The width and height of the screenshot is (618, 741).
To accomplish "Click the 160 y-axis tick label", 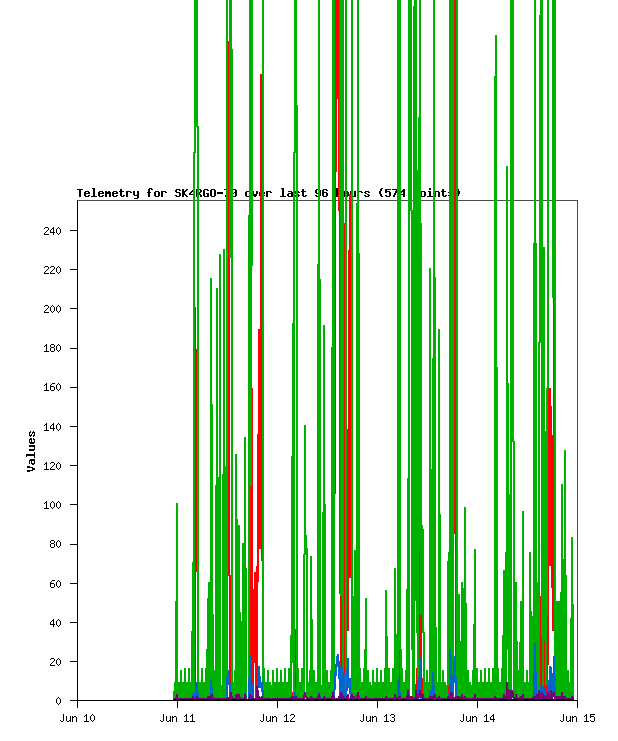I will click(x=53, y=387).
